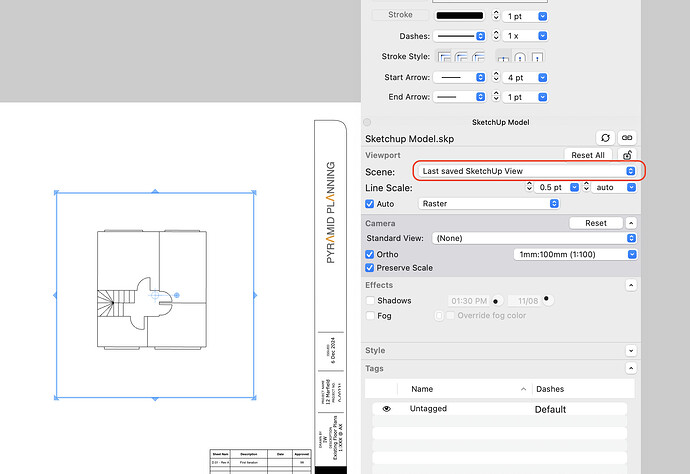Expand the Style section
The image size is (690, 474).
point(631,351)
